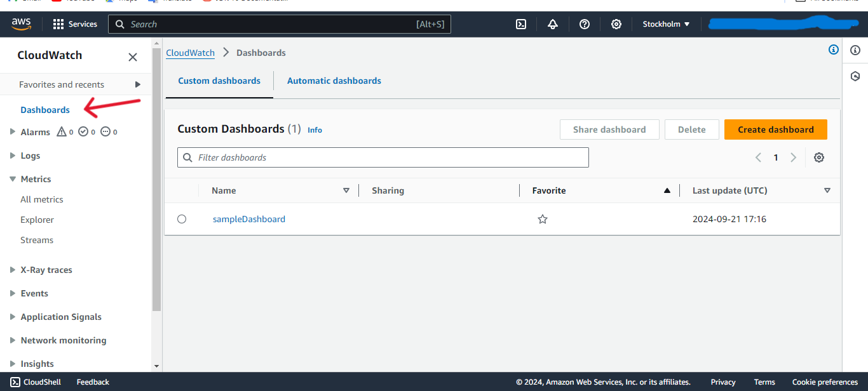The width and height of the screenshot is (868, 391).
Task: Open the Stockholm region dropdown
Action: [666, 24]
